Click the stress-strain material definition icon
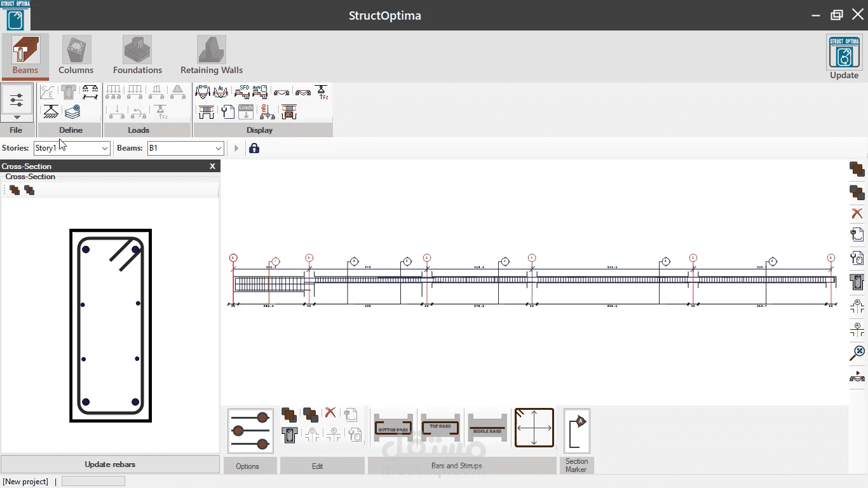The width and height of the screenshot is (868, 488). [48, 92]
